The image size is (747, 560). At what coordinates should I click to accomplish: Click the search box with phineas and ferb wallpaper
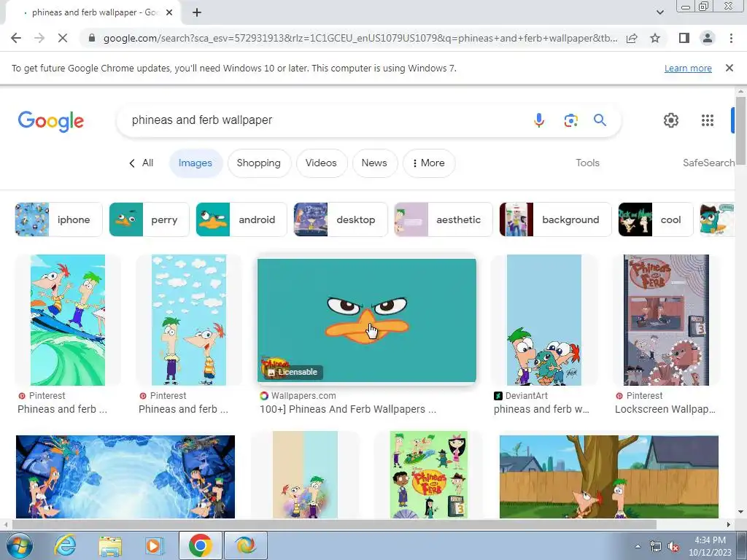324,120
